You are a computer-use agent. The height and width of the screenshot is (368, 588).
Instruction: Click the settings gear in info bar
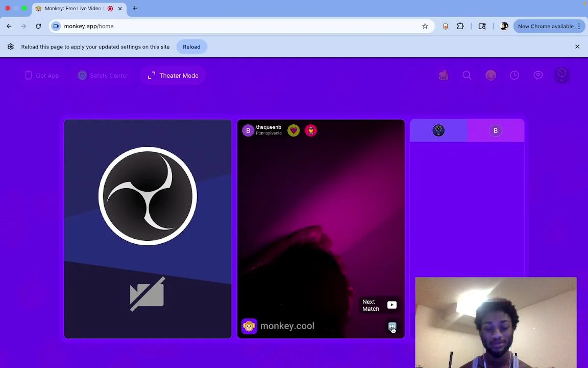pyautogui.click(x=11, y=47)
